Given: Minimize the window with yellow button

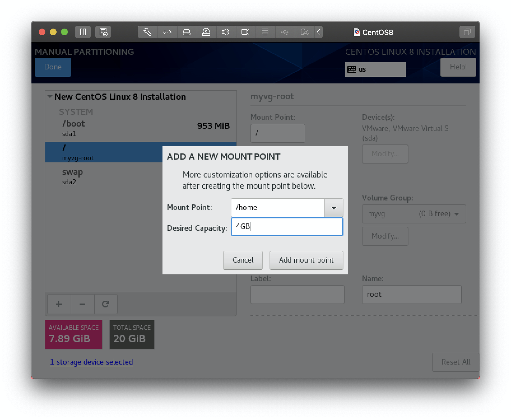Looking at the screenshot, I should (x=53, y=32).
